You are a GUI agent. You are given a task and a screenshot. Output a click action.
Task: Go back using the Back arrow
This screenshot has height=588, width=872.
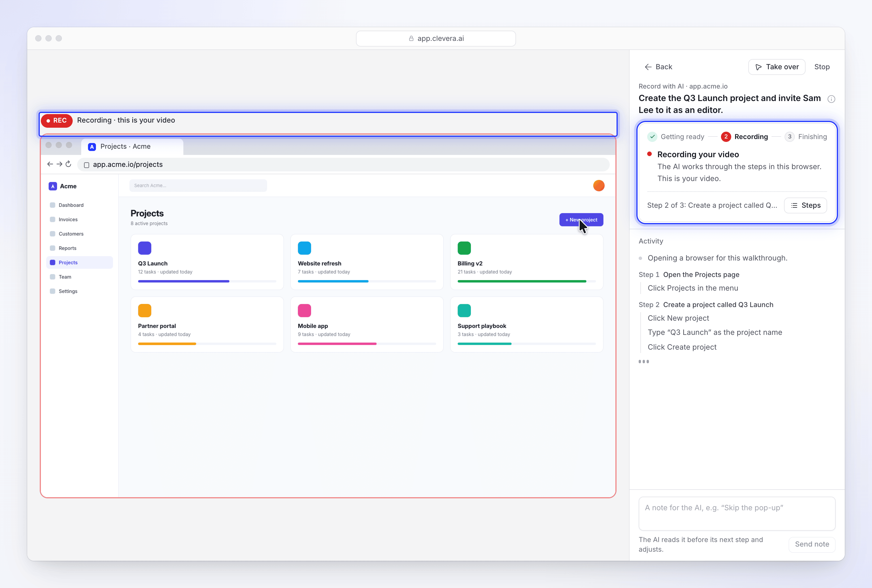(658, 67)
